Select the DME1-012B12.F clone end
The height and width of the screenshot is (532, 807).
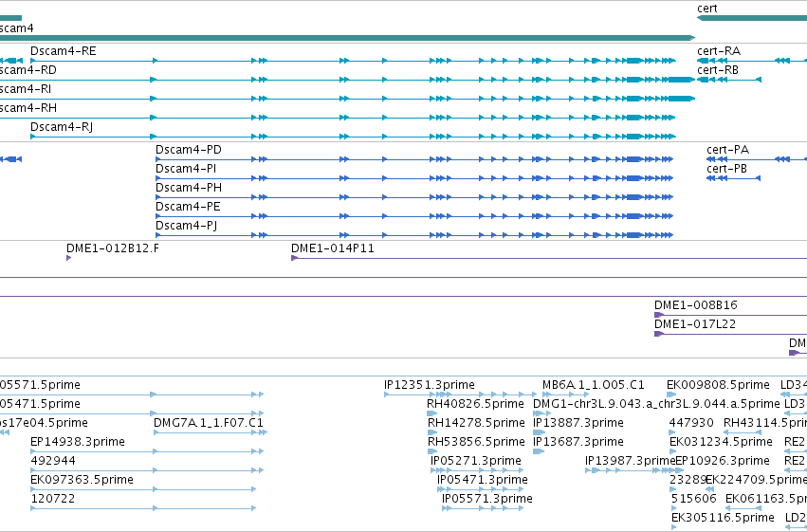69,258
